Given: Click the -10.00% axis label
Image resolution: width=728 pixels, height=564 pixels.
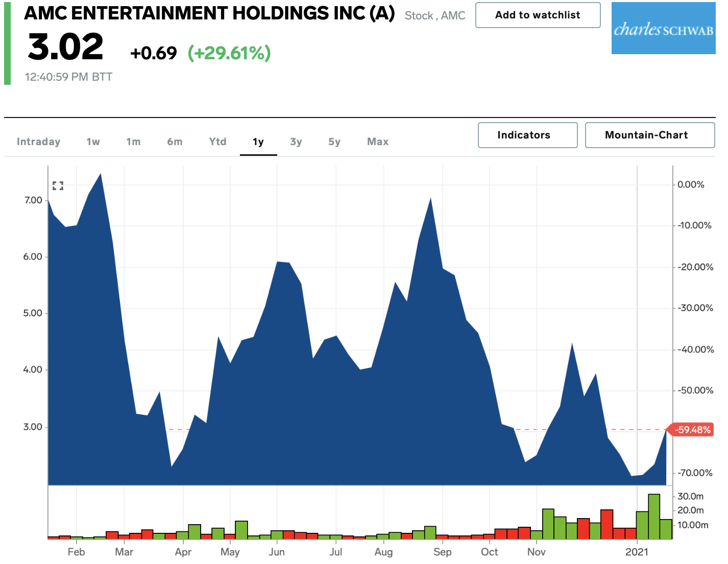Looking at the screenshot, I should (x=694, y=225).
